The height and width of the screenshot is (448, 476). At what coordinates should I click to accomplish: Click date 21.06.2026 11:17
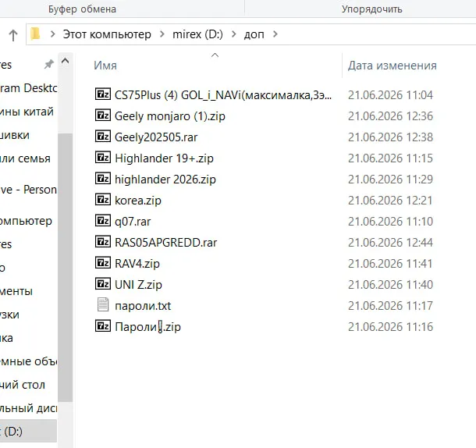[x=390, y=305]
